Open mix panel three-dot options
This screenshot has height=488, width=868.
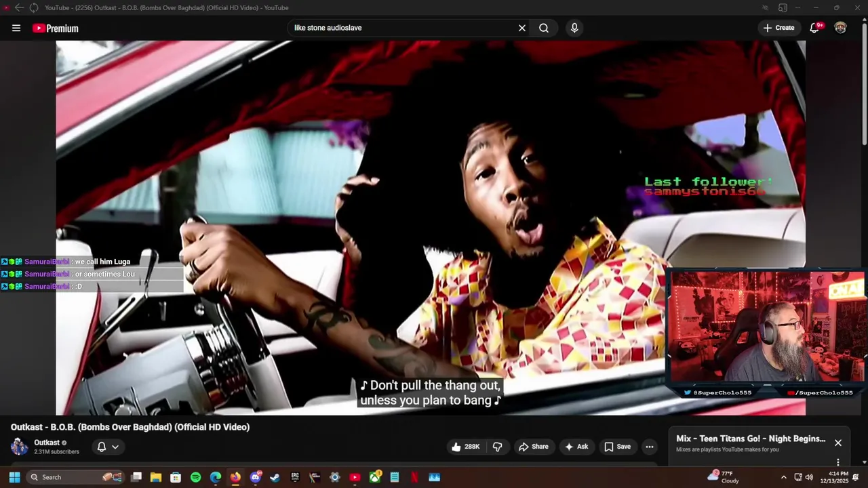point(838,462)
